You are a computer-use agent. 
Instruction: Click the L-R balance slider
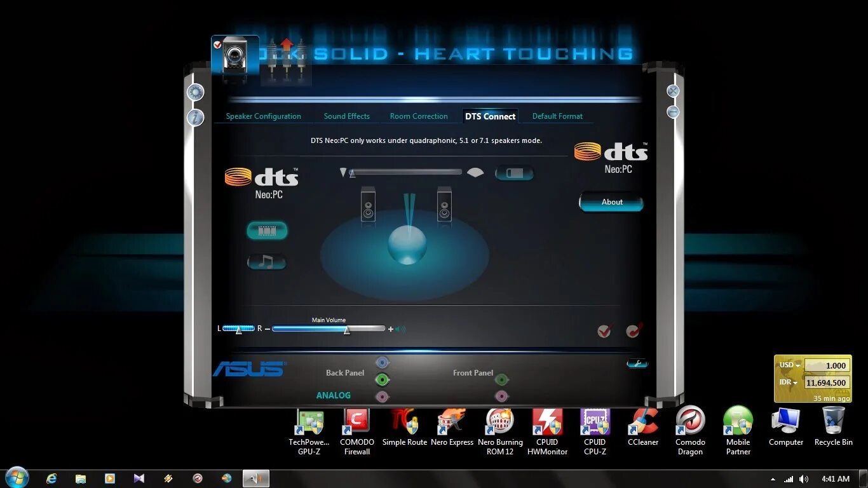(x=238, y=329)
